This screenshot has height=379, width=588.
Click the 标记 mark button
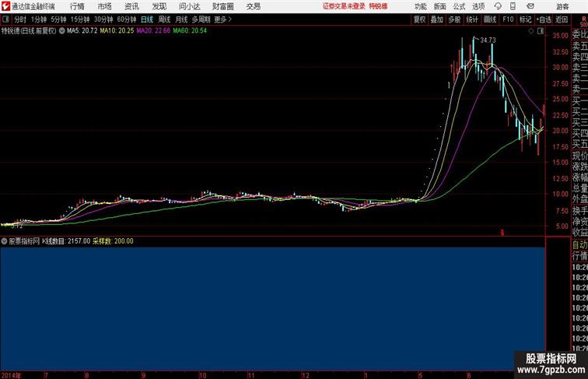525,19
